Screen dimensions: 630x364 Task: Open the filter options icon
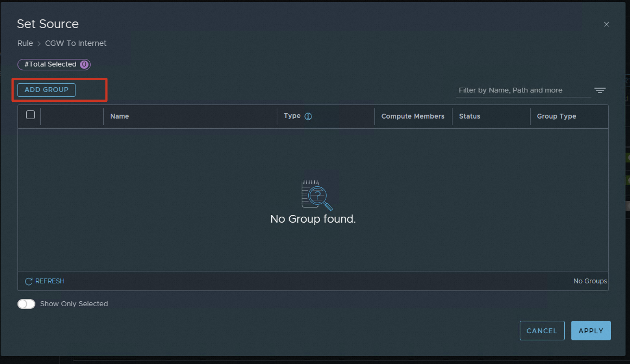[600, 90]
